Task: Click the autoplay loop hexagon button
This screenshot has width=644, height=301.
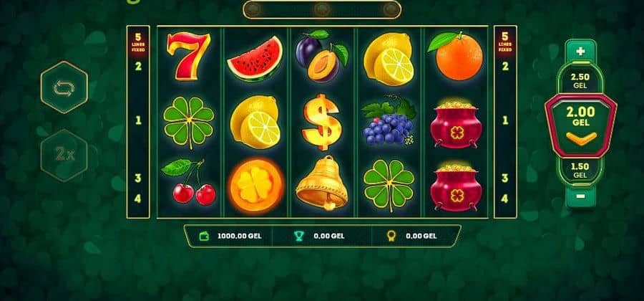Action: click(x=64, y=87)
